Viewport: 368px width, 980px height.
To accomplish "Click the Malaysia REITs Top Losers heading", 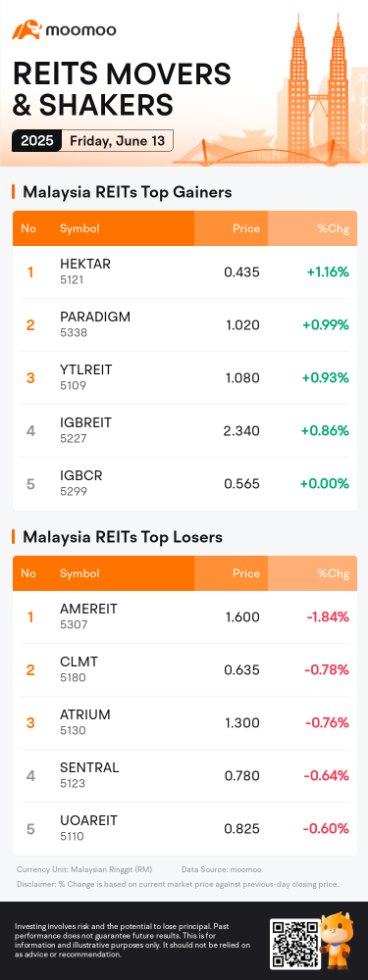I will click(123, 537).
